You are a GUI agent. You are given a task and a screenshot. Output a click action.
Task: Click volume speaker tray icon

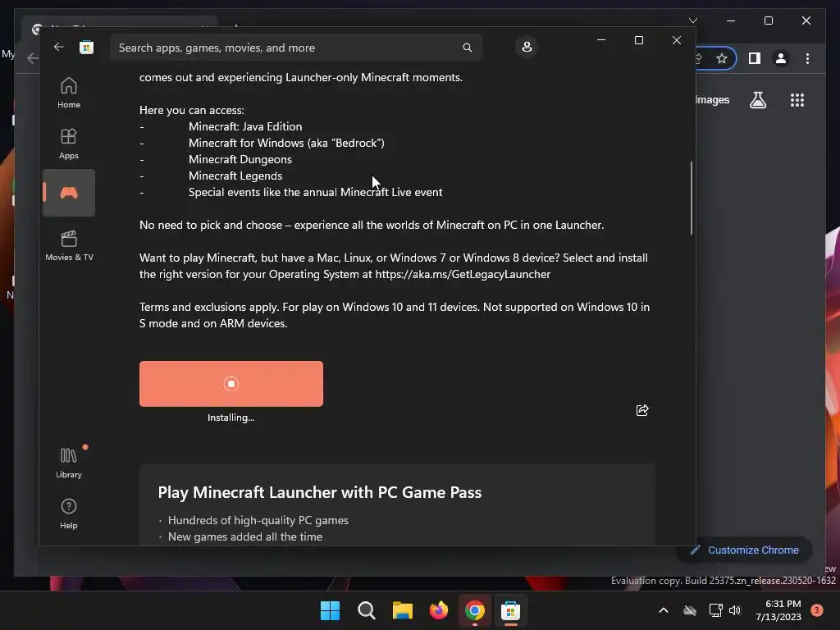pos(735,610)
